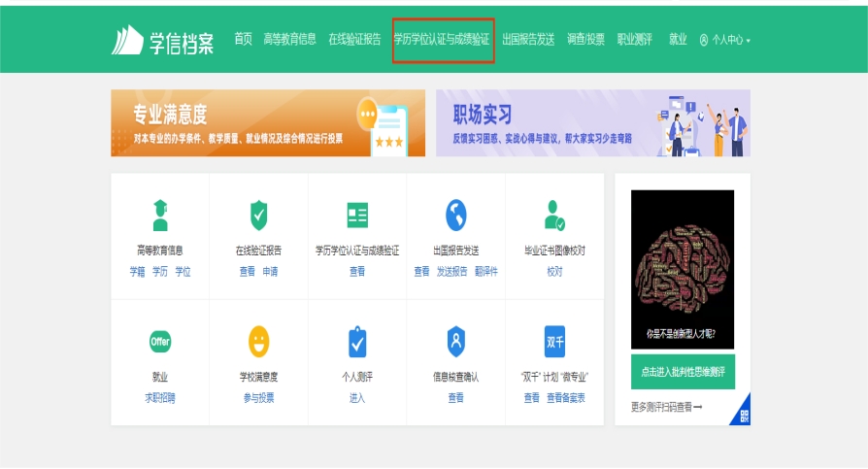Image resolution: width=868 pixels, height=469 pixels.
Task: Click the 申请 link under 在线验证报告
Action: [x=270, y=272]
